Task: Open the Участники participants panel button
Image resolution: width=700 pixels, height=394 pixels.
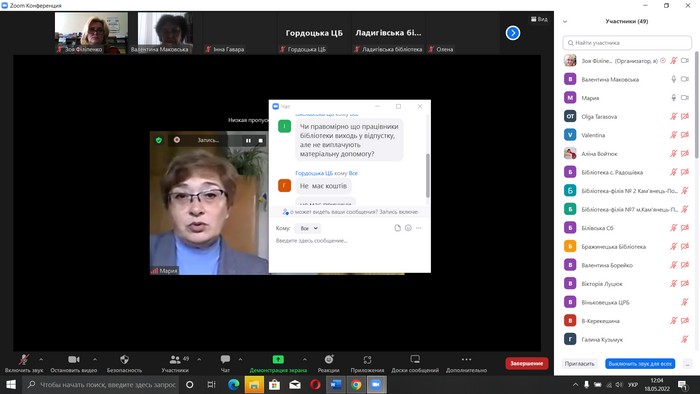Action: coord(175,363)
